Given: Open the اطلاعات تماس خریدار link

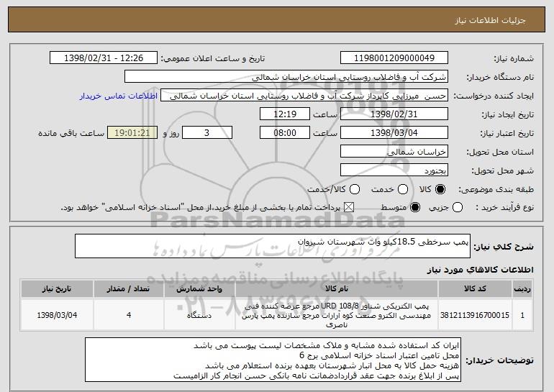Looking at the screenshot, I should pyautogui.click(x=119, y=96).
